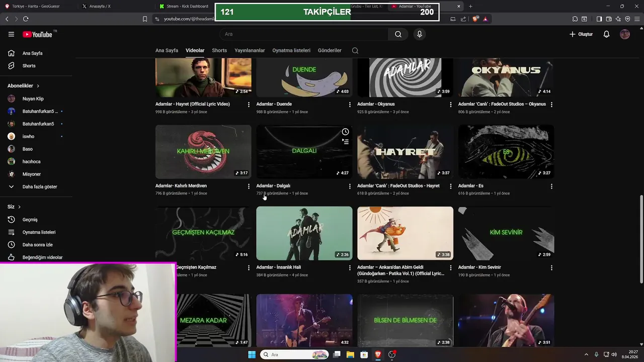Image resolution: width=644 pixels, height=362 pixels.
Task: Open options for Ankara'dan Abim Geldi video
Action: tap(450, 268)
